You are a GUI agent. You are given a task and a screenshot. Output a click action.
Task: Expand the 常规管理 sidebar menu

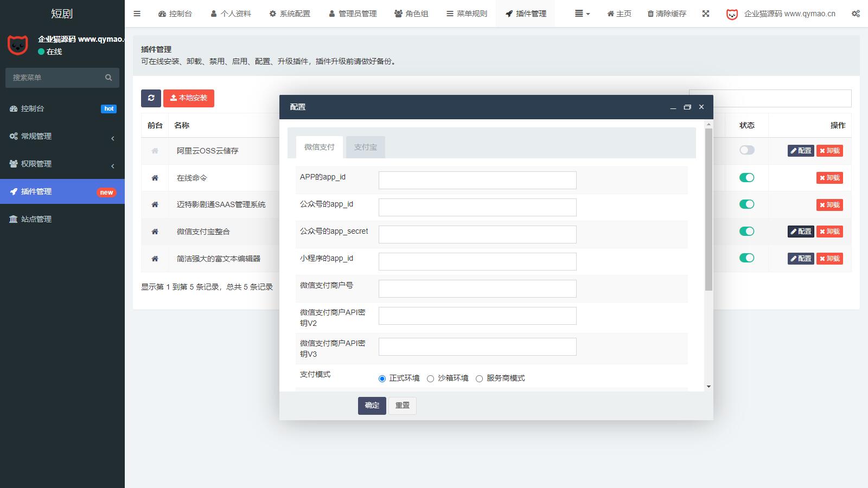click(x=62, y=136)
